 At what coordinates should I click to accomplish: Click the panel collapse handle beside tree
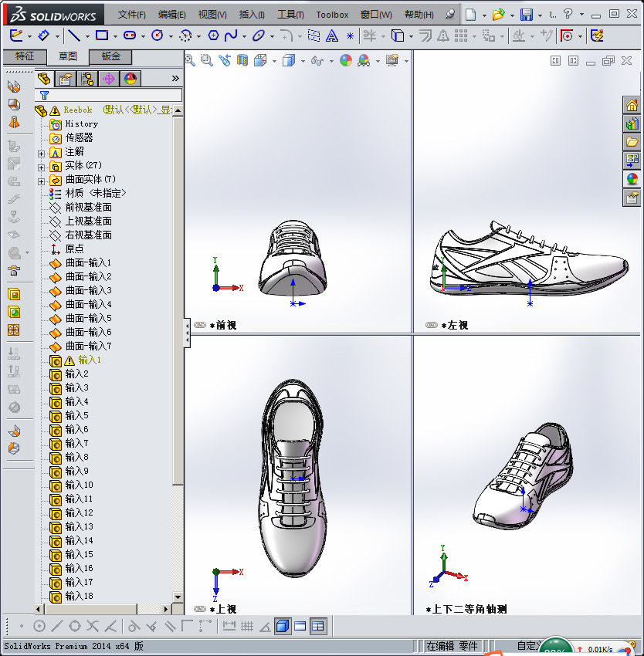point(187,333)
